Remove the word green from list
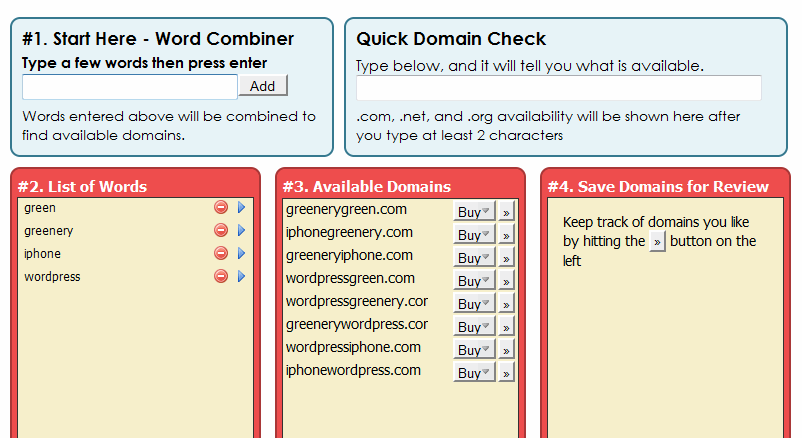 click(221, 207)
